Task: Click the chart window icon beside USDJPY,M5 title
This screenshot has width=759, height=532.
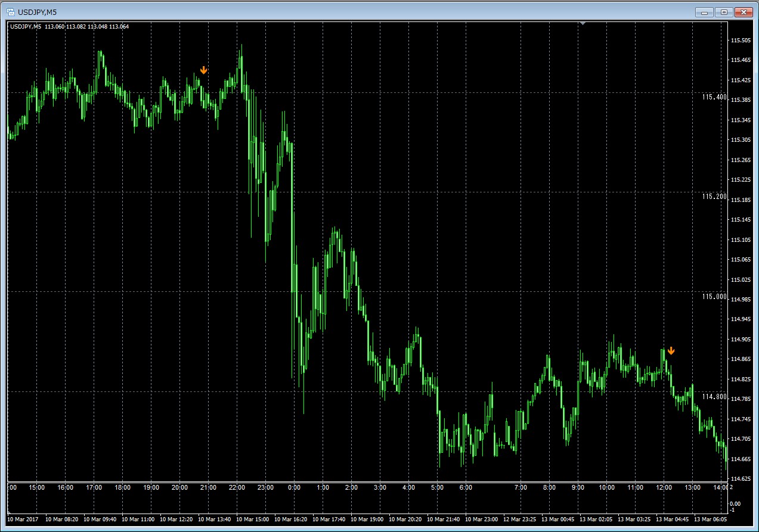Action: click(x=11, y=11)
